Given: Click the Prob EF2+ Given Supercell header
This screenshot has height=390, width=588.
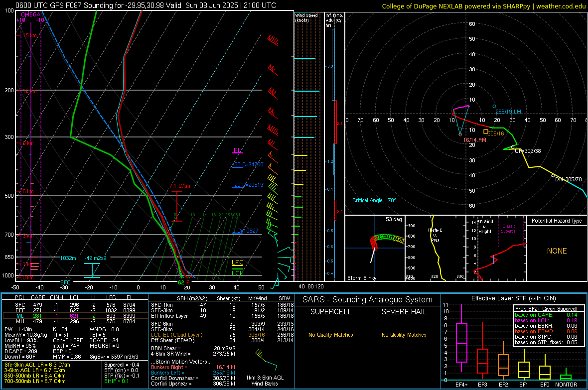Looking at the screenshot, I should [546, 309].
